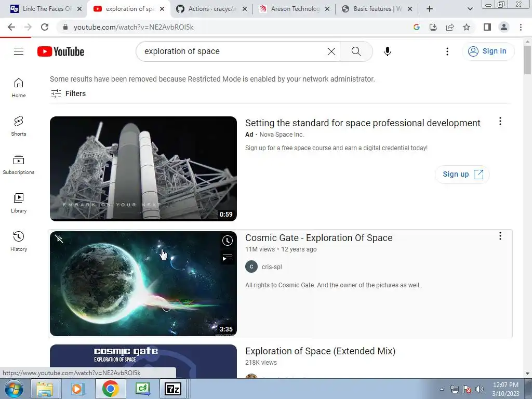Open the Action Center flag icon
Screen dimensions: 532x399
tap(467, 389)
